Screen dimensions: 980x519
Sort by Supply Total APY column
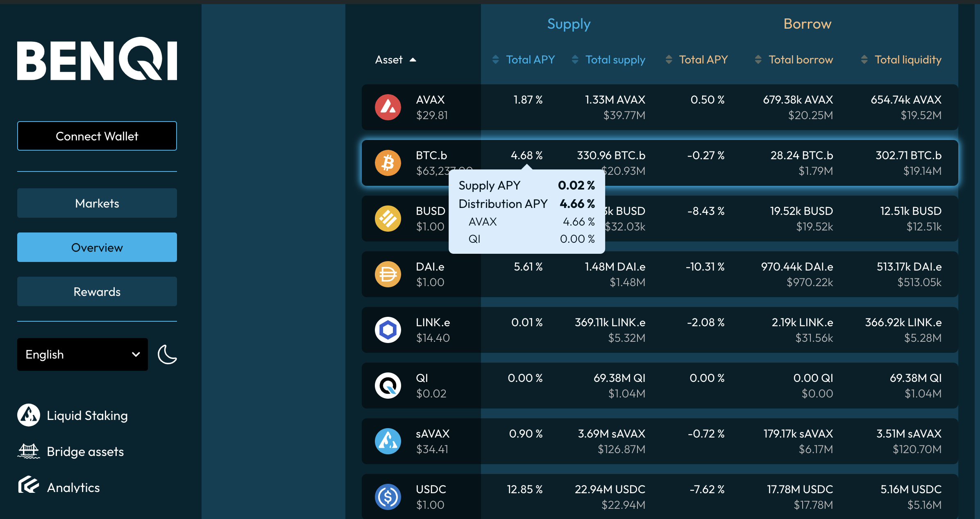click(524, 60)
